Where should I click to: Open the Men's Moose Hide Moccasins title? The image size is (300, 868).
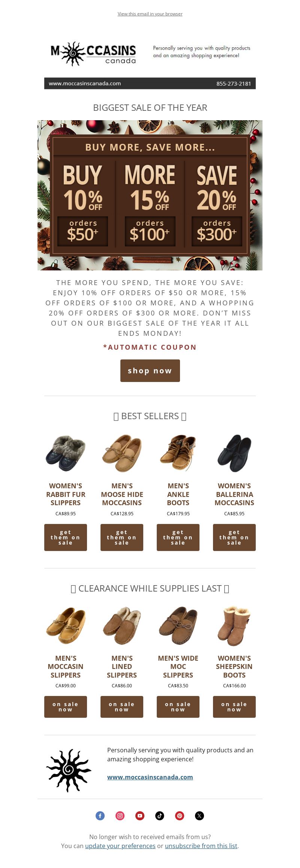(x=122, y=494)
